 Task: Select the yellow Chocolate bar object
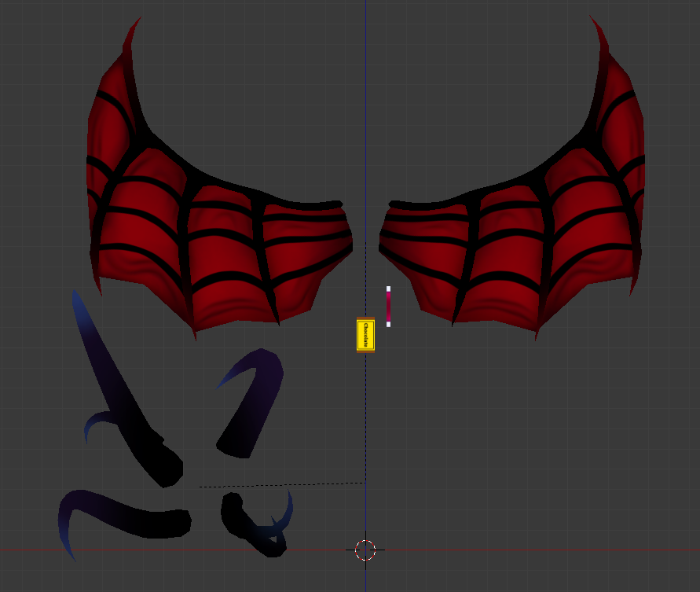coord(365,335)
